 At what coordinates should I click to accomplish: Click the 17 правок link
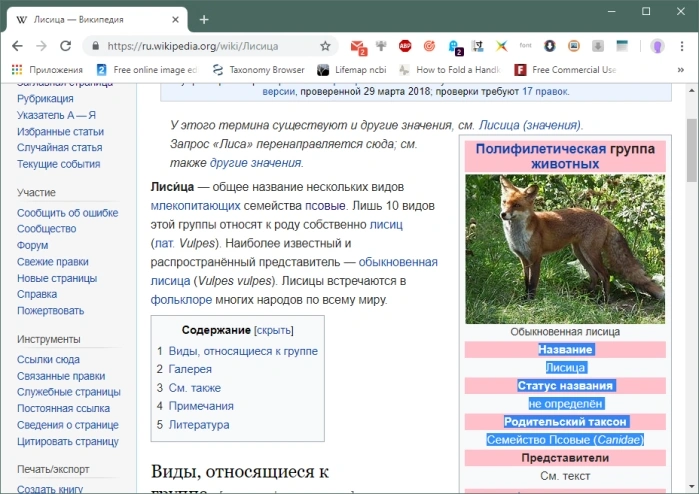click(x=545, y=92)
